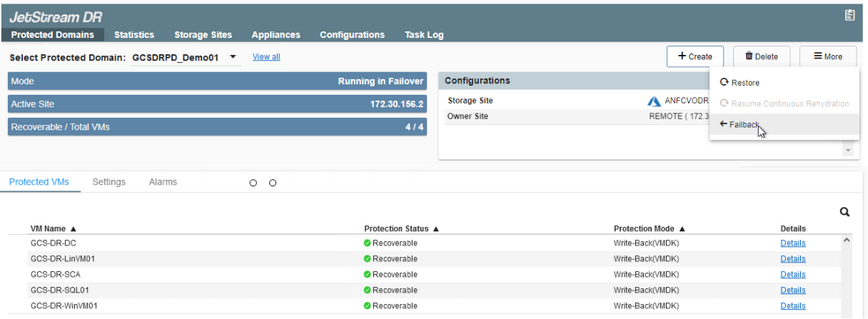Click the Azure storage site logo
This screenshot has height=319, width=868.
click(654, 101)
